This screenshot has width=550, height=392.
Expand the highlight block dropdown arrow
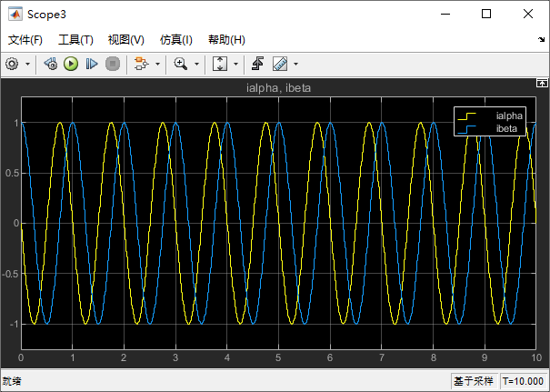157,65
